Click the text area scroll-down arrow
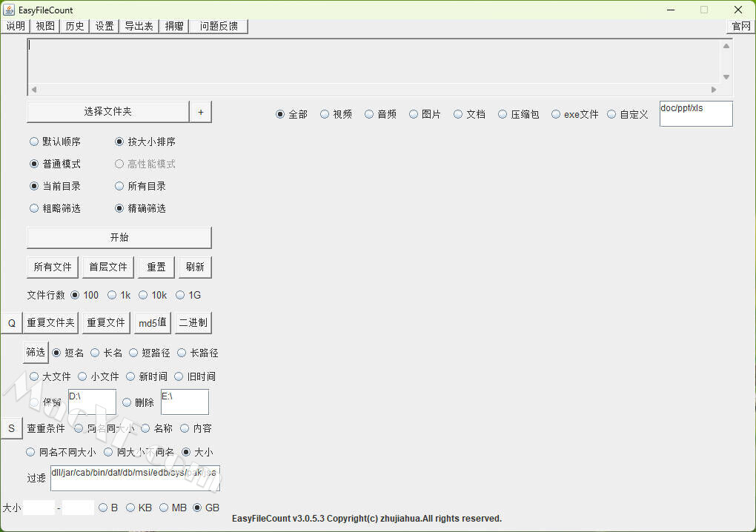This screenshot has width=756, height=532. click(x=726, y=77)
